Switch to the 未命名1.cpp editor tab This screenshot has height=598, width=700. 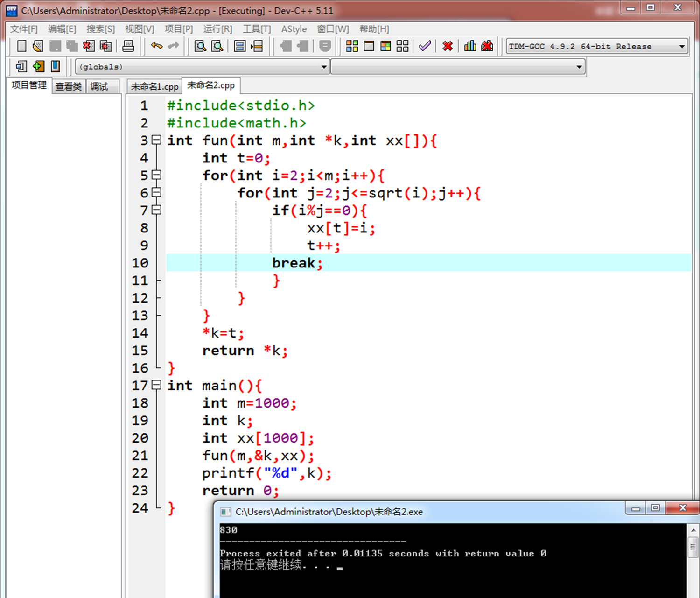pyautogui.click(x=154, y=86)
